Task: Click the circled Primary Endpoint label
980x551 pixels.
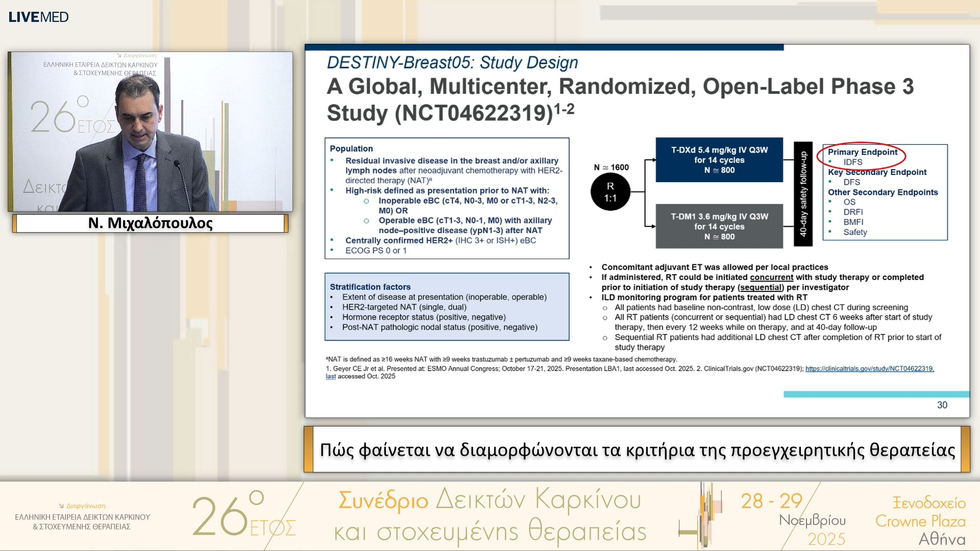Action: coord(862,152)
